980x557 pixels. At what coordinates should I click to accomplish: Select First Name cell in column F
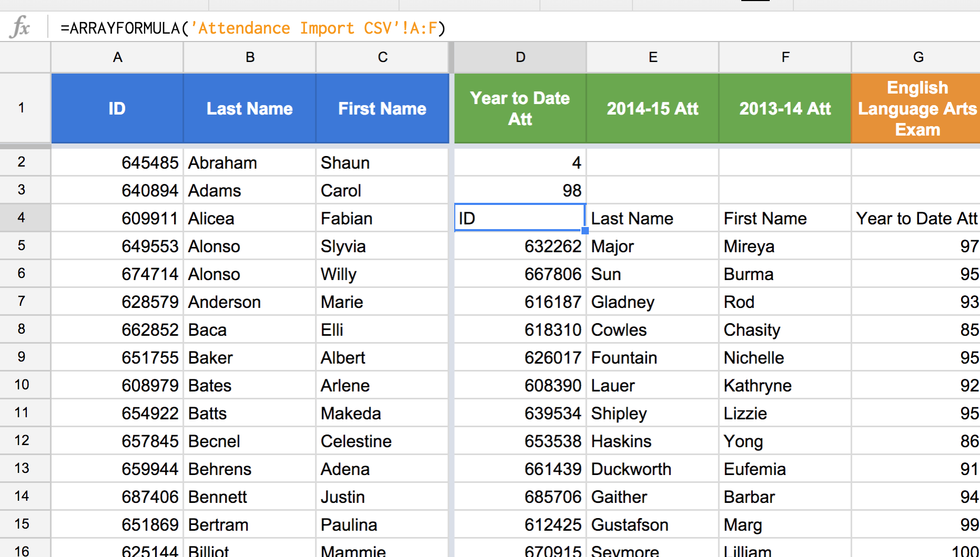coord(785,218)
